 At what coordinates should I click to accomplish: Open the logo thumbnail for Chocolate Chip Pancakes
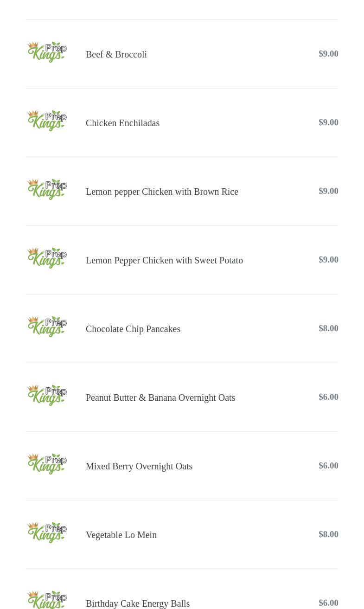47,326
